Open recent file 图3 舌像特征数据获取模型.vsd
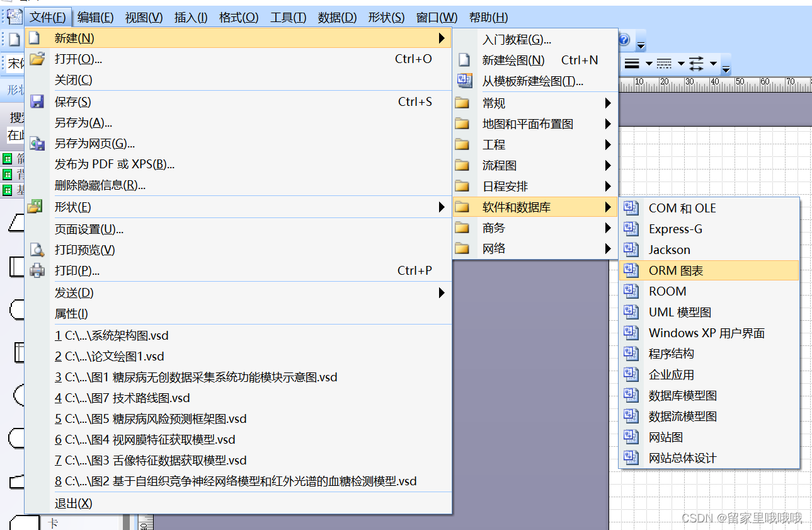 pyautogui.click(x=238, y=460)
